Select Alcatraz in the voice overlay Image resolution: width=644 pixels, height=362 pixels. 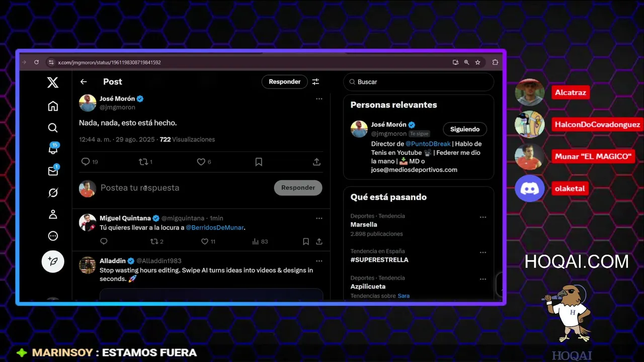coord(571,93)
